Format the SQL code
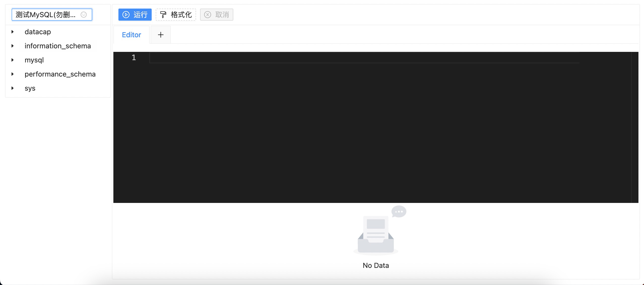The width and height of the screenshot is (644, 285). (176, 15)
